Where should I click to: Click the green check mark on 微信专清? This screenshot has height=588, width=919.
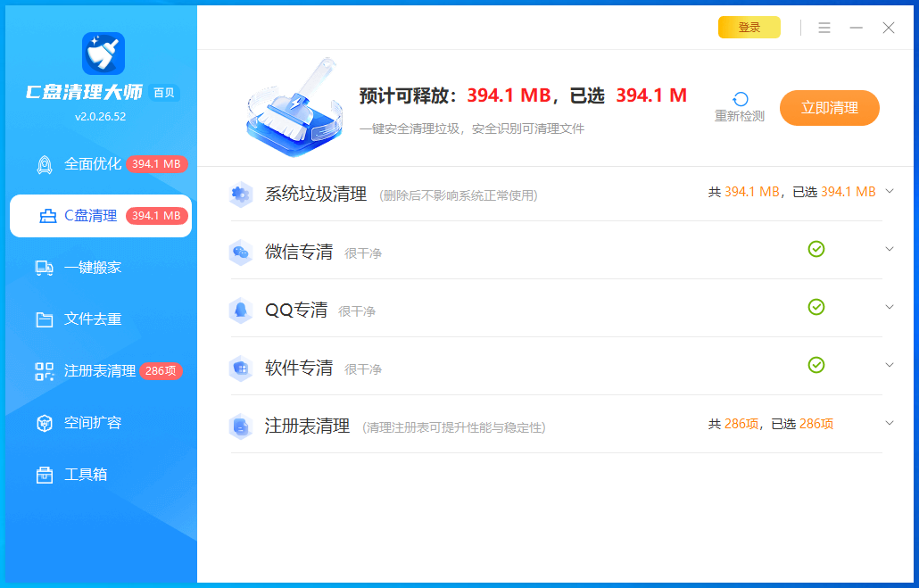tap(816, 249)
